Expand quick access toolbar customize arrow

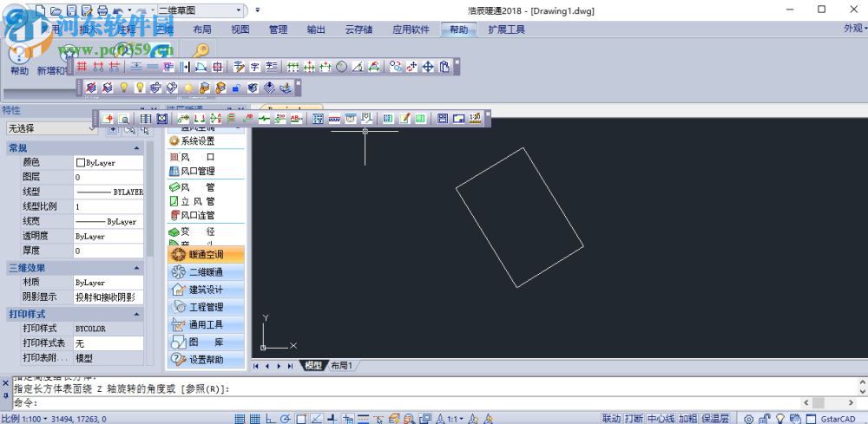coord(258,10)
